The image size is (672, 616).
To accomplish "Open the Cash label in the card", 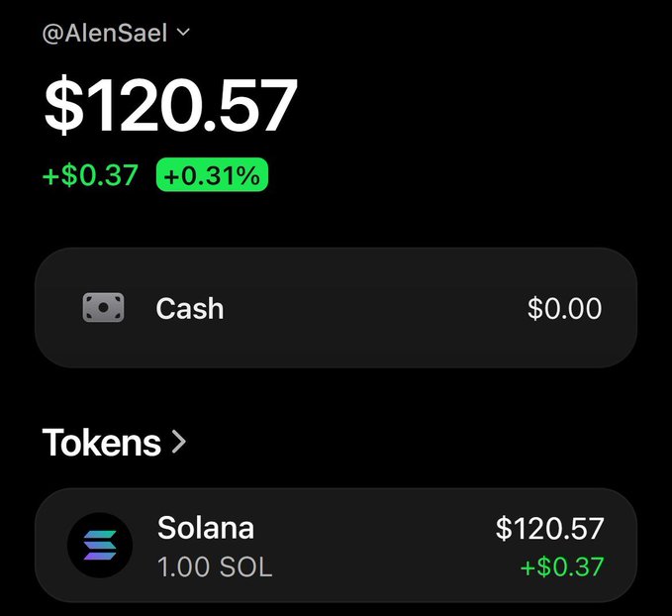I will [190, 308].
